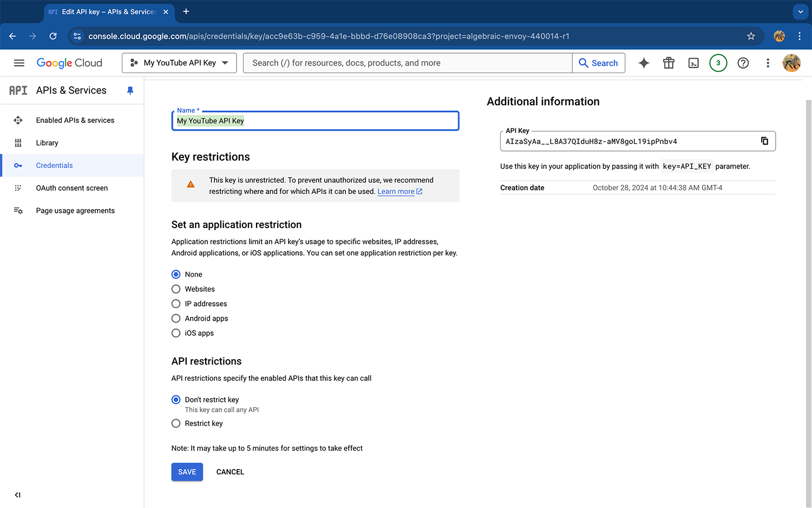Click the SAVE button
Viewport: 812px width, 508px height.
[x=187, y=472]
